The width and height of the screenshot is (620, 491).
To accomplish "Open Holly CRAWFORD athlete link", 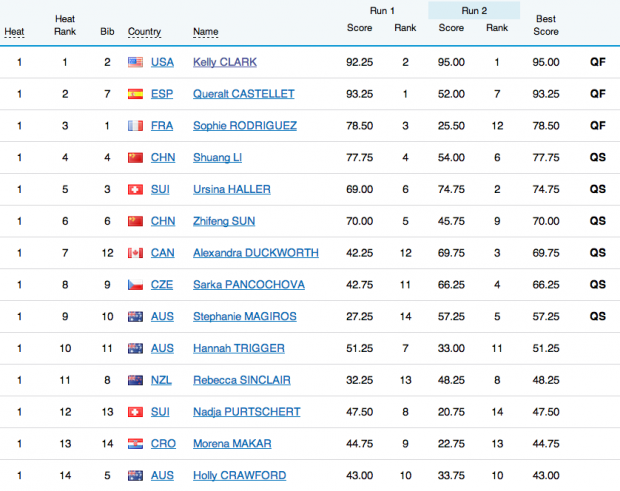I will 238,476.
